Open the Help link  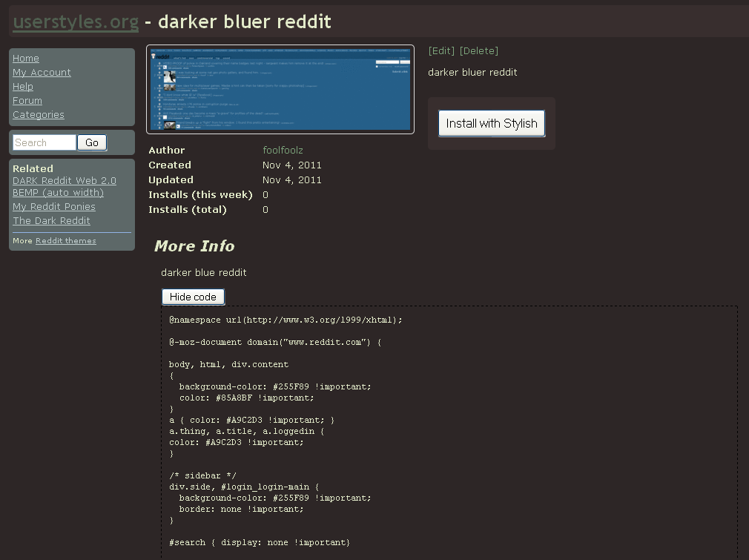point(22,87)
